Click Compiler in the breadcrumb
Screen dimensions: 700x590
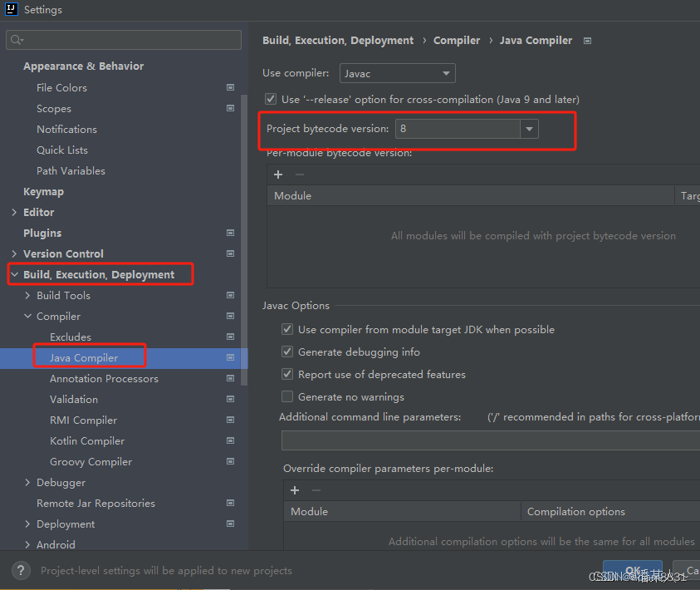pos(456,41)
